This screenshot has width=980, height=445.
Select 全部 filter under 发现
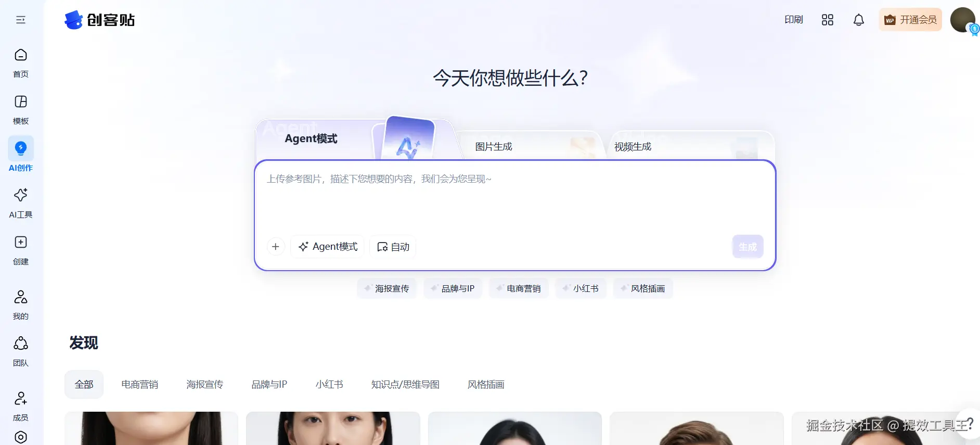coord(84,385)
